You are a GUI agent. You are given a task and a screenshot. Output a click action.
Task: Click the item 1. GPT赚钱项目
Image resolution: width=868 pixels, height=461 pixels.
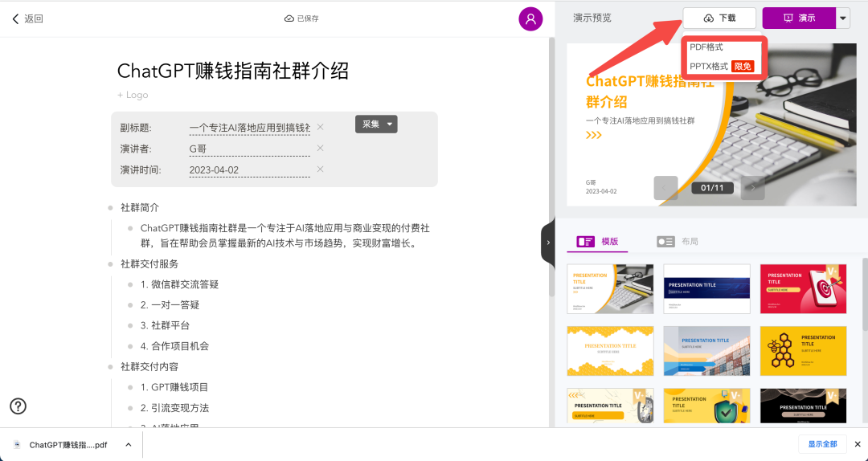(174, 387)
